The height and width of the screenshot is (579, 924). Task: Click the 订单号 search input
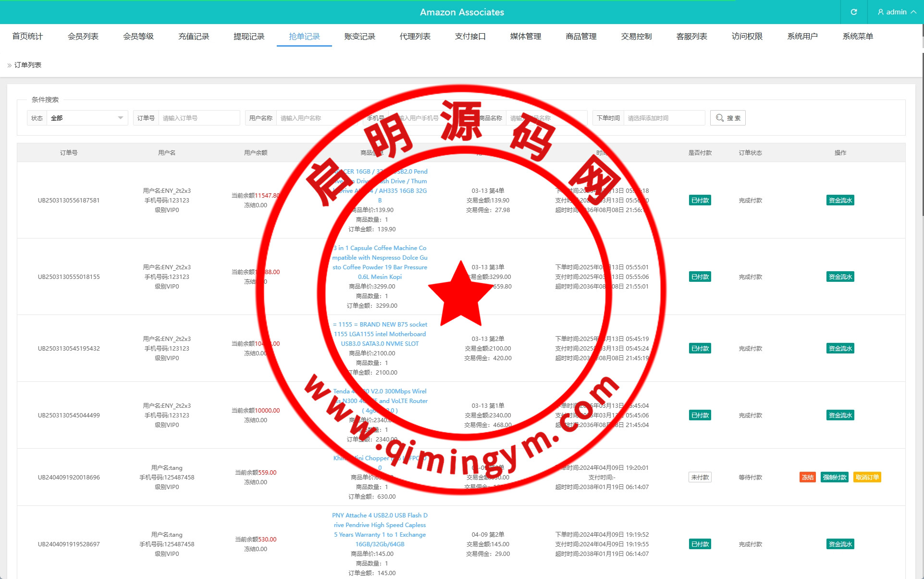(x=198, y=118)
